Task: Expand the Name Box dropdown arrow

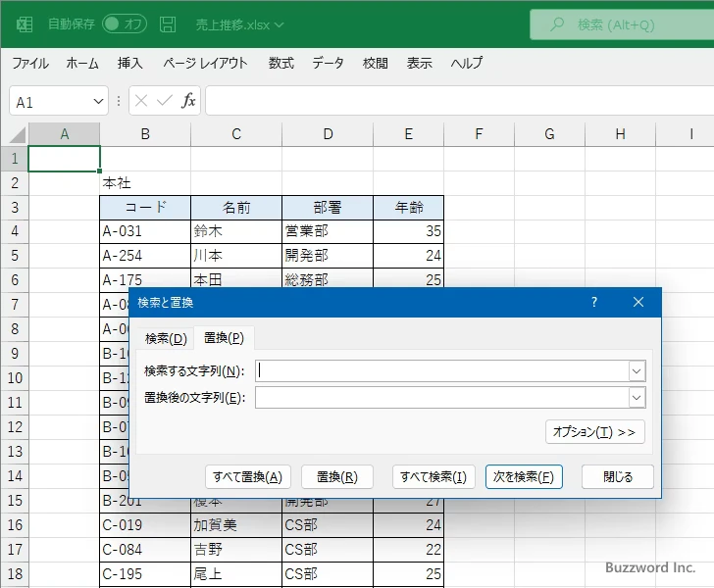Action: (98, 102)
